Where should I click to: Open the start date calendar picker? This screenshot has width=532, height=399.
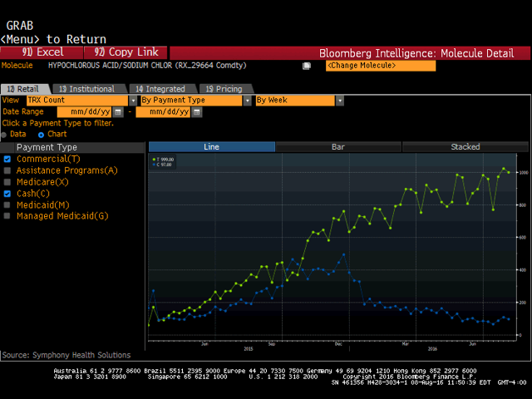click(118, 111)
